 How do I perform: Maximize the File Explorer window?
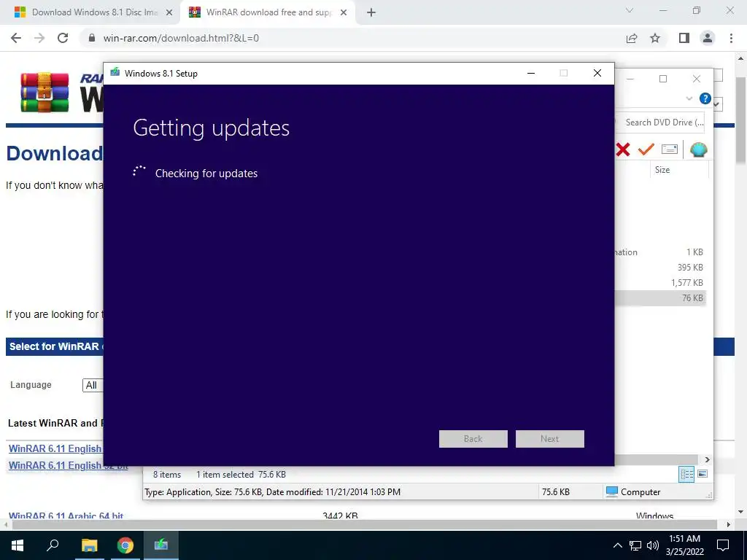pyautogui.click(x=662, y=79)
